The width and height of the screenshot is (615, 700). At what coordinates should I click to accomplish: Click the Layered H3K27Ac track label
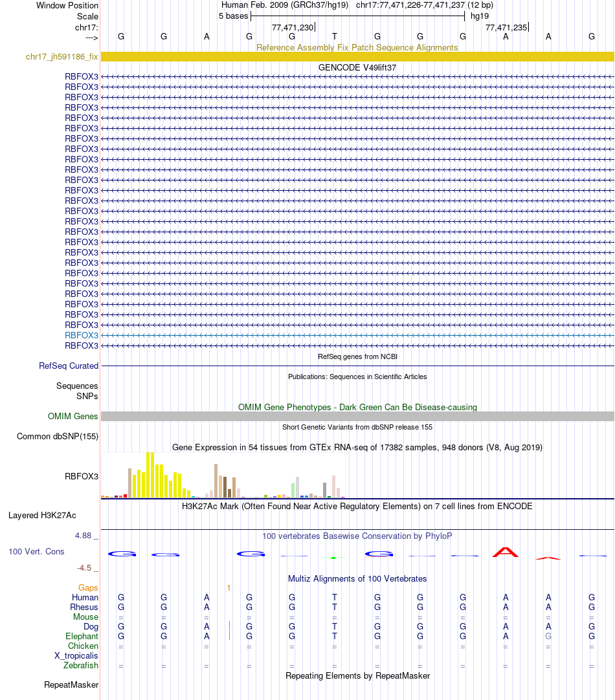42,515
